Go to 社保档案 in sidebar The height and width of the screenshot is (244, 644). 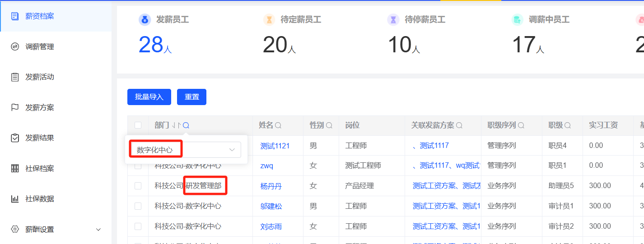point(39,169)
